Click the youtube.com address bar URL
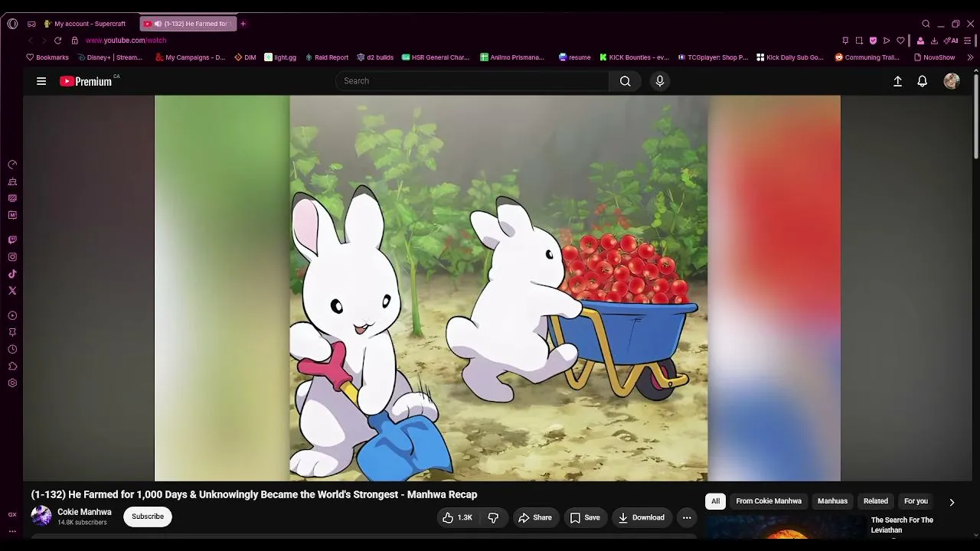This screenshot has height=551, width=980. pos(126,41)
